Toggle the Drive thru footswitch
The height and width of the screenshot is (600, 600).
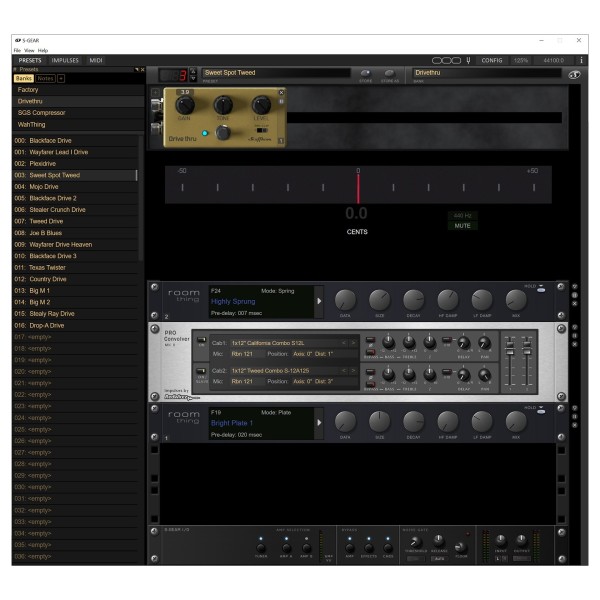pyautogui.click(x=223, y=133)
